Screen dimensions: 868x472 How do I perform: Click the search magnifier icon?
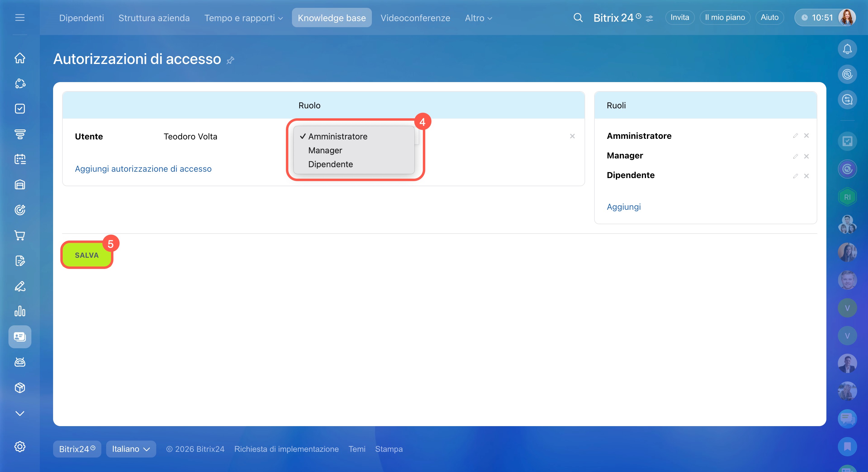578,18
